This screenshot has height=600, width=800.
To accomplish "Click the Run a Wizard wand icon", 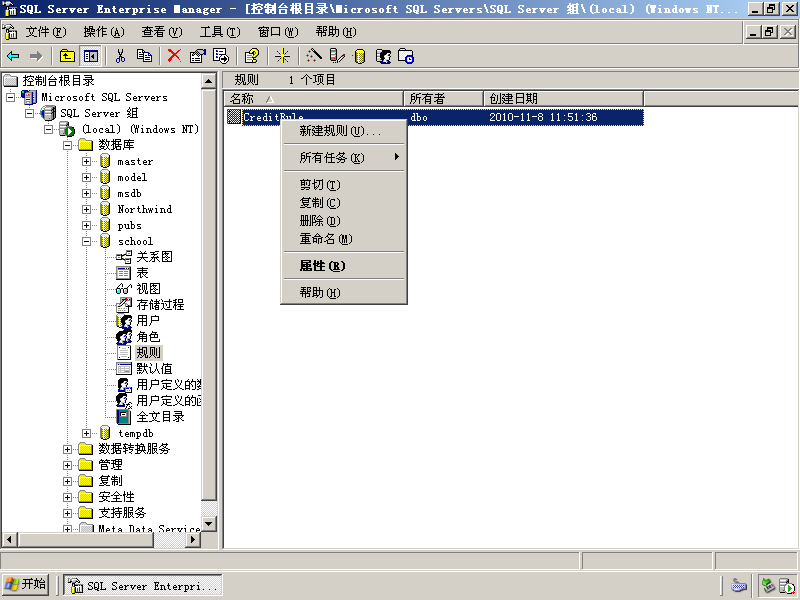I will point(314,56).
